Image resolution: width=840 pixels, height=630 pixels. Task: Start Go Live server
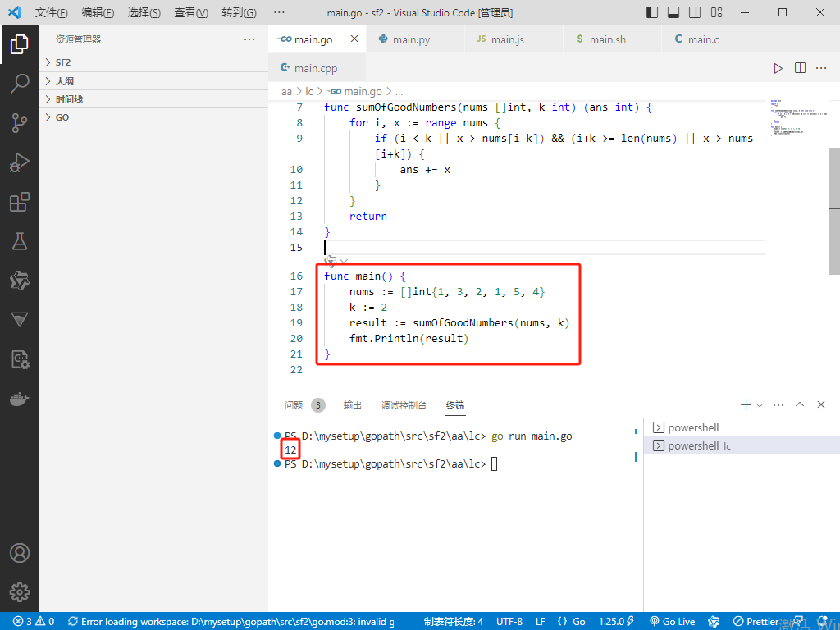[x=673, y=622]
